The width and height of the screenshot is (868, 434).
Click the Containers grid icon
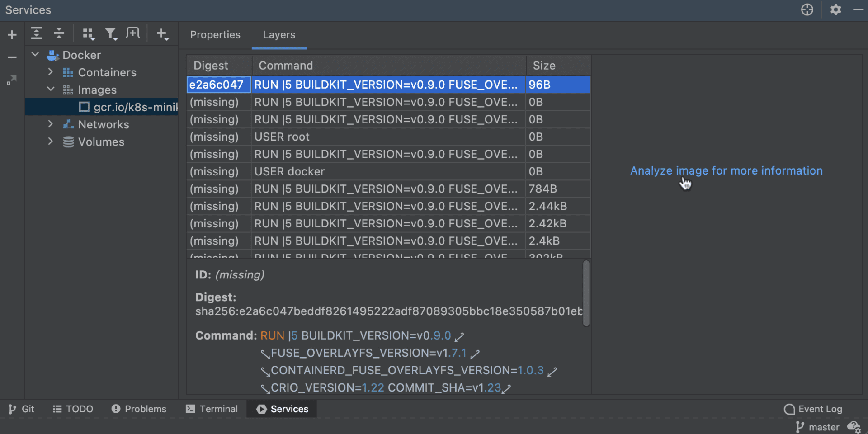click(x=68, y=73)
